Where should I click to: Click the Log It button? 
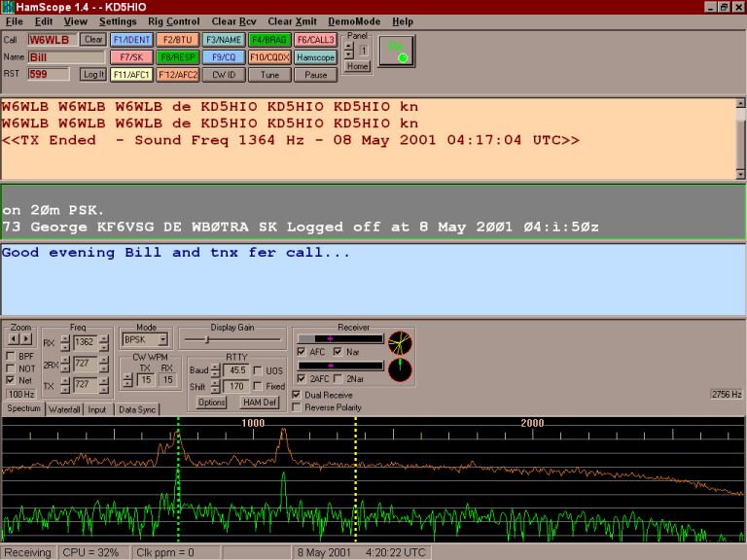click(x=93, y=74)
